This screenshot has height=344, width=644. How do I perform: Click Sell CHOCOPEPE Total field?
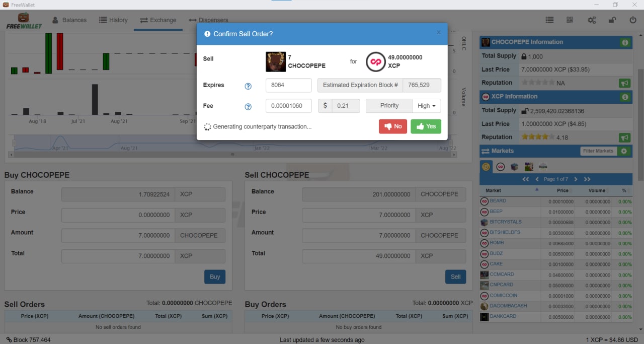359,256
